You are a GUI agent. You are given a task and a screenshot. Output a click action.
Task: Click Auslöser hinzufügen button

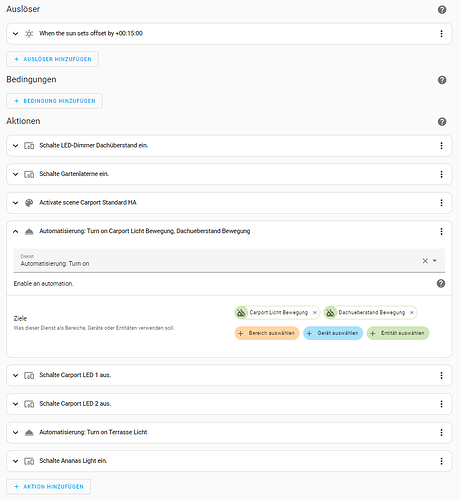pos(52,59)
